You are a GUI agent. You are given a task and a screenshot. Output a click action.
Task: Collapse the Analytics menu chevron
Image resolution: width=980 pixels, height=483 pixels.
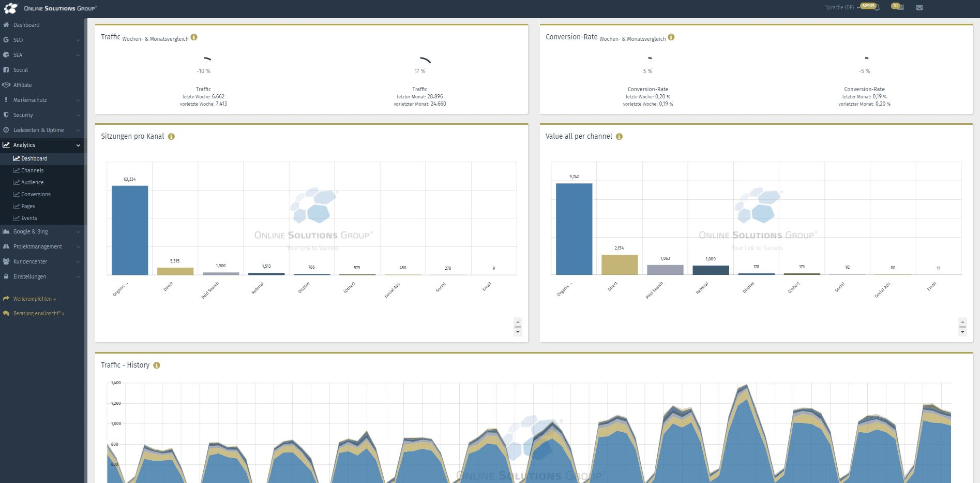pos(78,145)
